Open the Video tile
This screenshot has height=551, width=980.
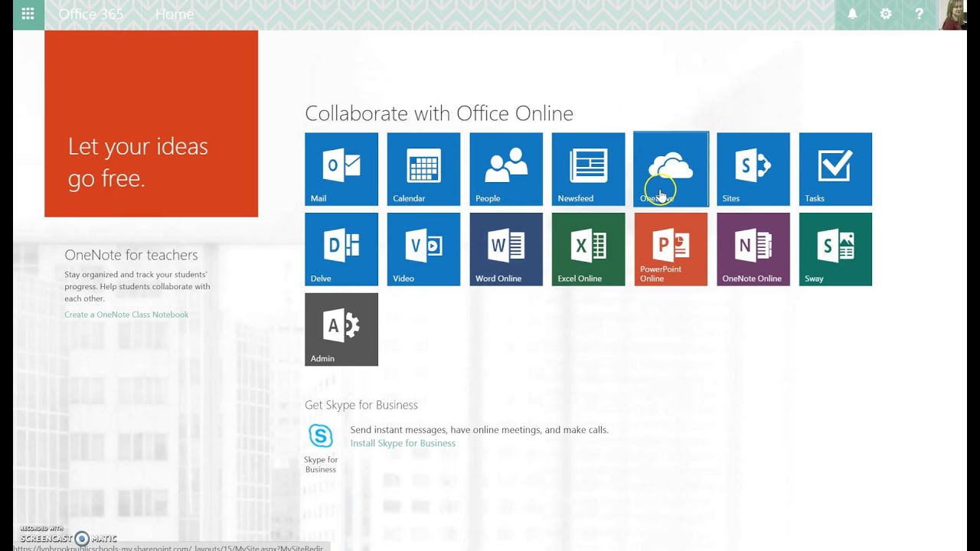click(423, 249)
